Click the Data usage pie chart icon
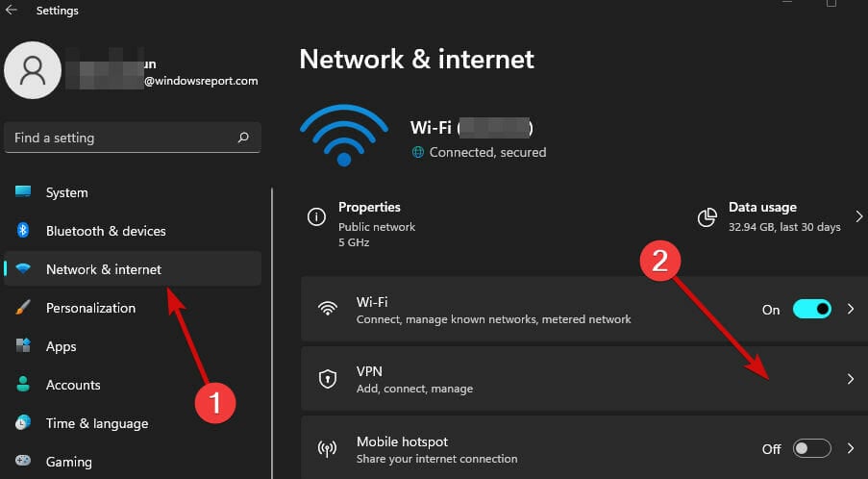 (x=707, y=217)
